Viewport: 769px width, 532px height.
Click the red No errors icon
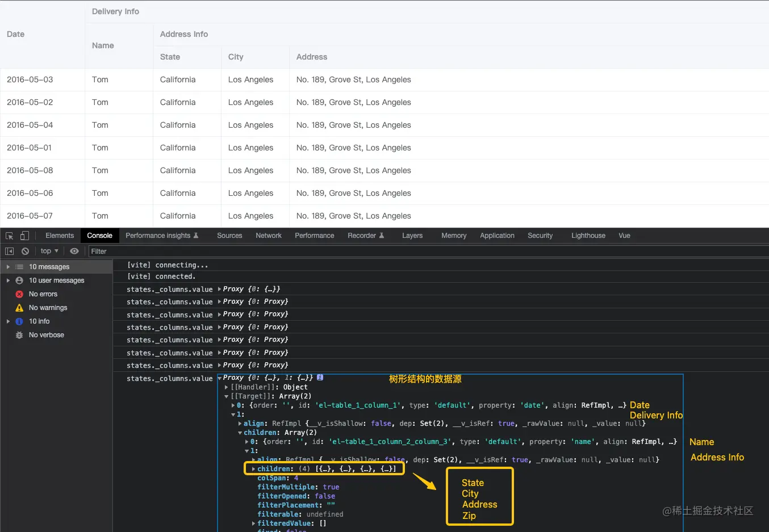click(x=19, y=294)
